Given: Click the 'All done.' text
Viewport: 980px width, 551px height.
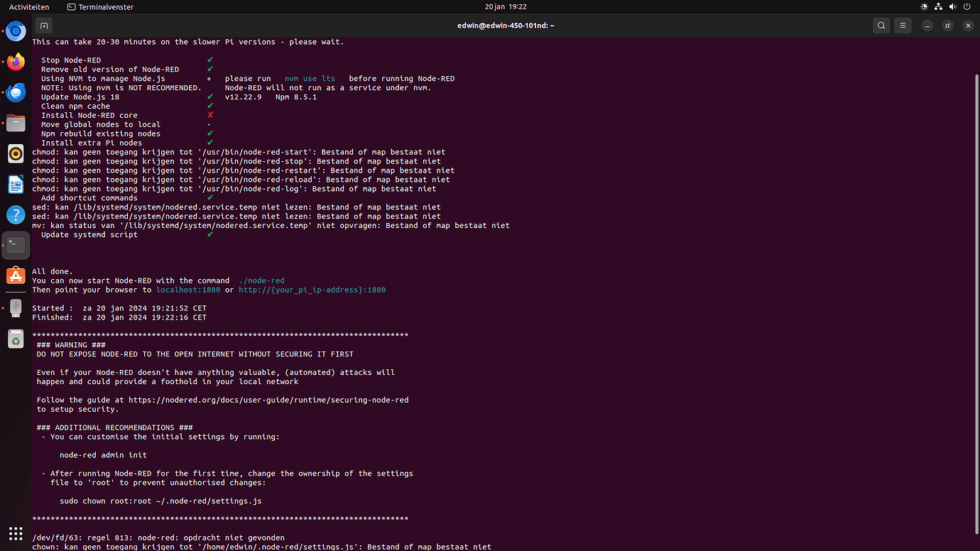Looking at the screenshot, I should [53, 271].
